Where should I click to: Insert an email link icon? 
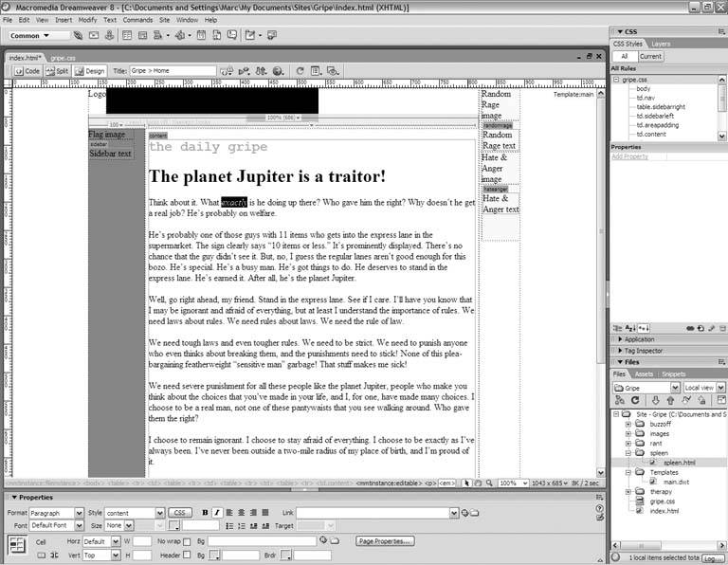94,35
